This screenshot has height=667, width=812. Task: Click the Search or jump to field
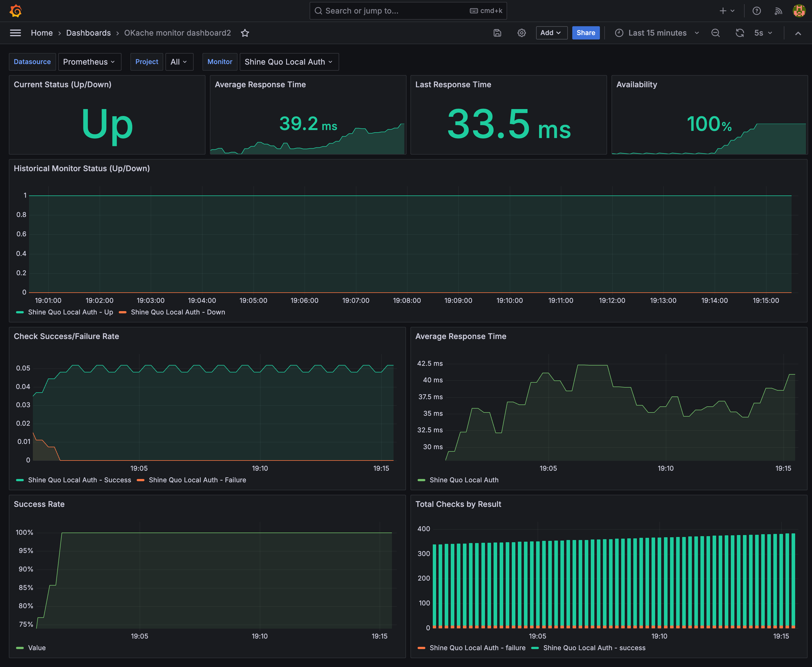(x=408, y=11)
